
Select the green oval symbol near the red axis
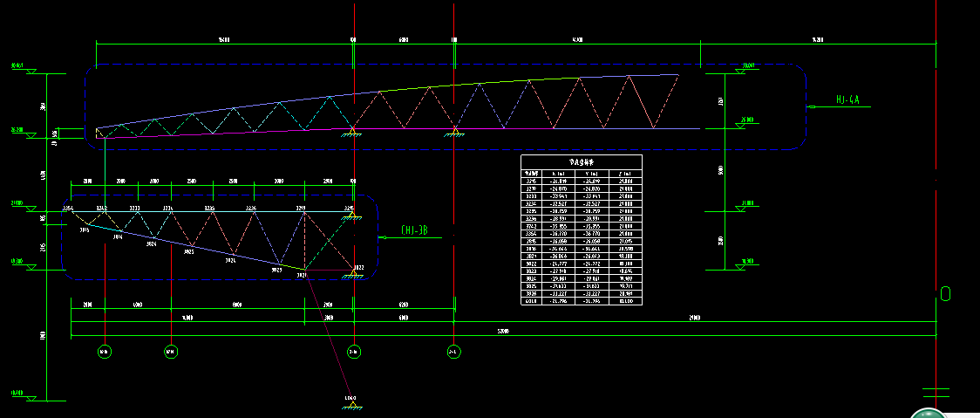(x=945, y=293)
